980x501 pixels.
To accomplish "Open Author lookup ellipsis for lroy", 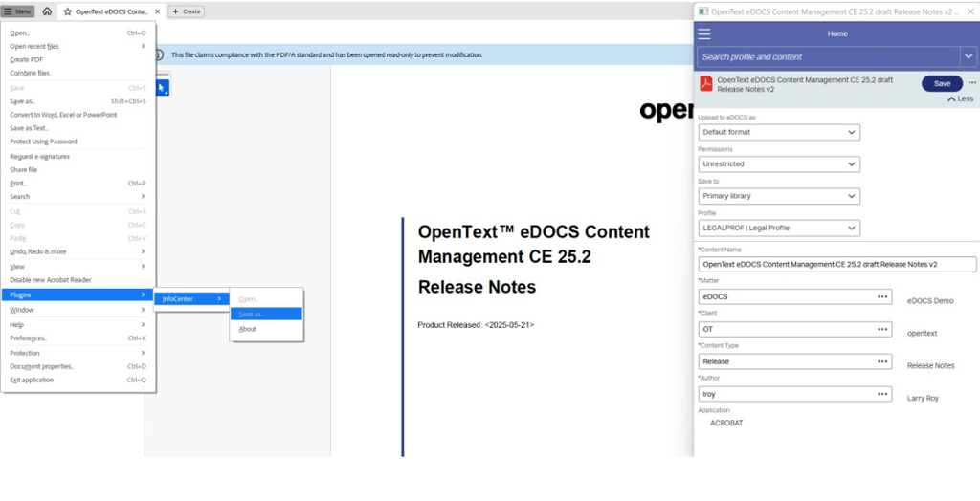I will click(x=882, y=394).
